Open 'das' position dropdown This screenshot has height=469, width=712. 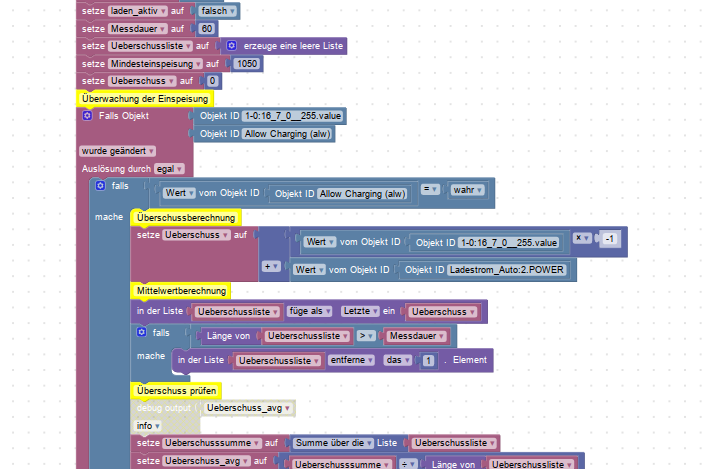click(398, 360)
